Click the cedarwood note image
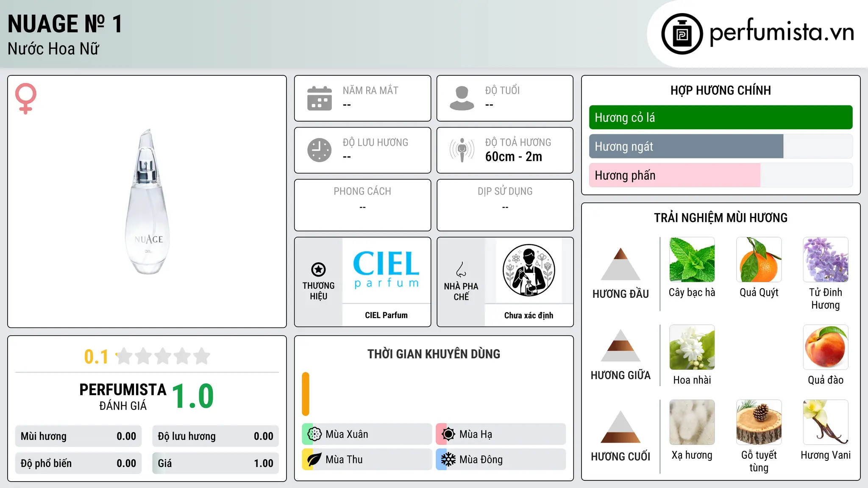The image size is (868, 488). (759, 422)
